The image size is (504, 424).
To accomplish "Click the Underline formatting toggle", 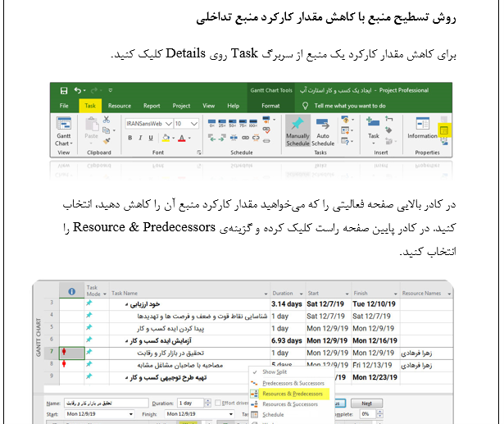I will (x=151, y=138).
